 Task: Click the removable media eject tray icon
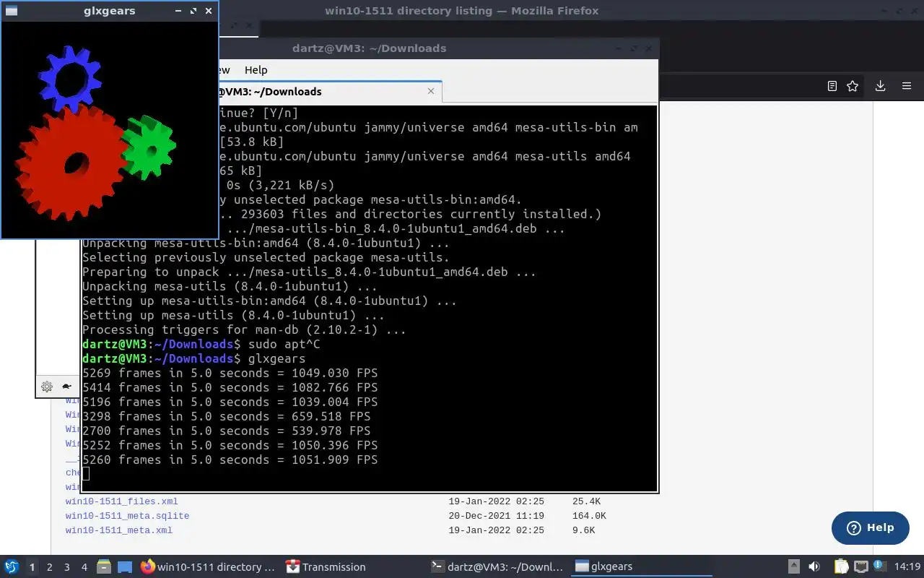click(793, 567)
